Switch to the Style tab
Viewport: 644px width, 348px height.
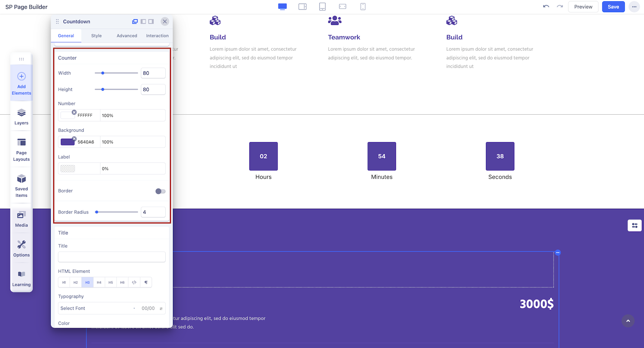(x=96, y=36)
